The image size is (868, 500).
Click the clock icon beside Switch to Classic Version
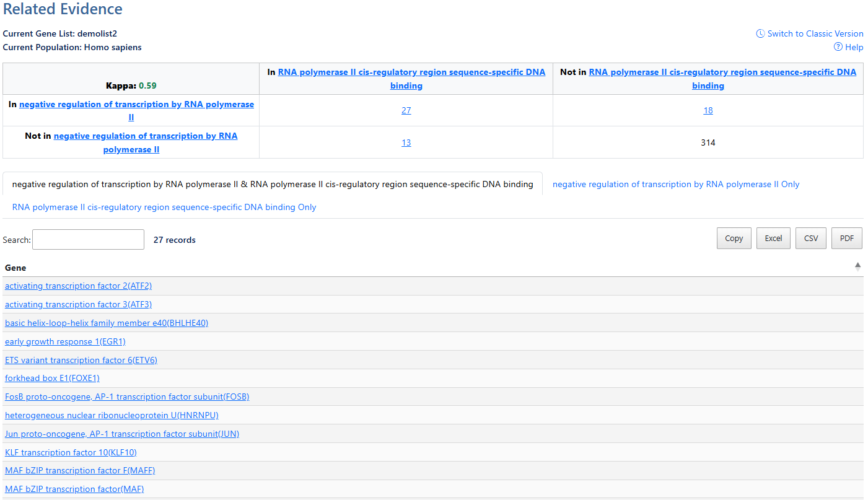coord(760,33)
